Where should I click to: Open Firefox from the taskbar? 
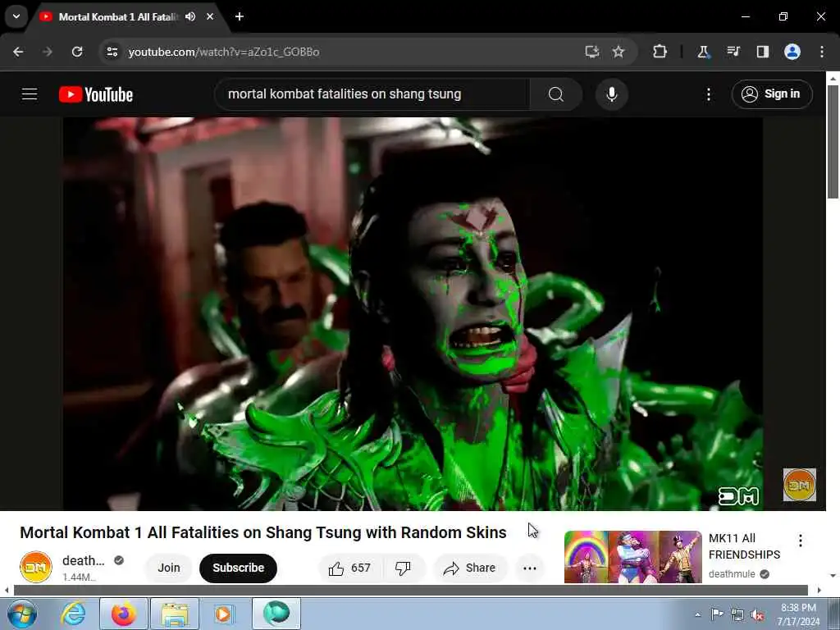(x=124, y=614)
